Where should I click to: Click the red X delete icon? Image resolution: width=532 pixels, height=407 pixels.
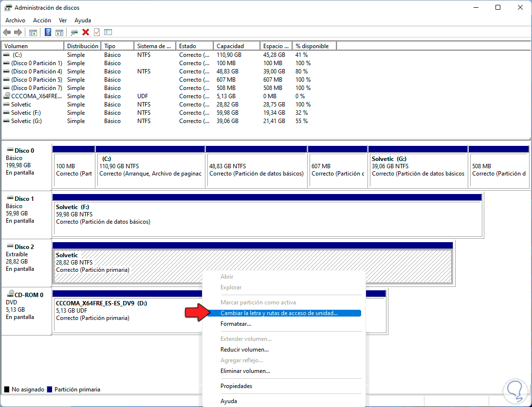tap(86, 32)
